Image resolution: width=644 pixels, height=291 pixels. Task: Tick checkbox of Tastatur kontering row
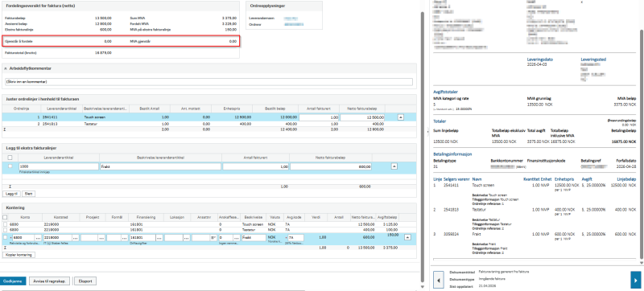5,230
